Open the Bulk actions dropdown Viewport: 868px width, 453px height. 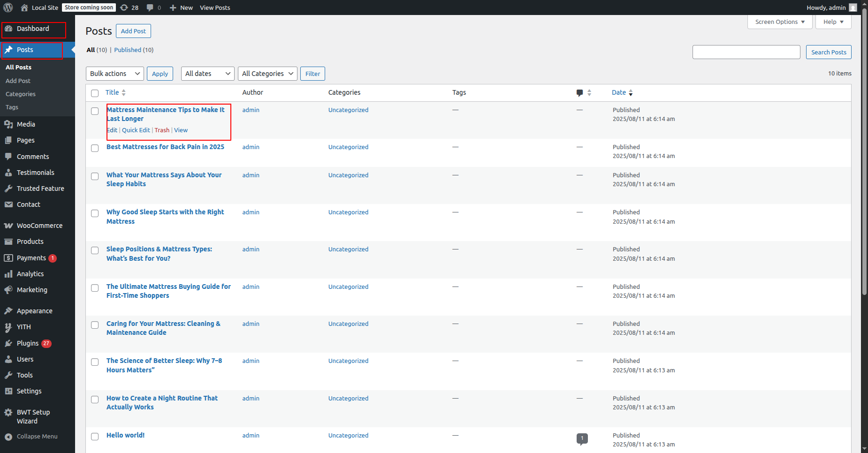115,74
